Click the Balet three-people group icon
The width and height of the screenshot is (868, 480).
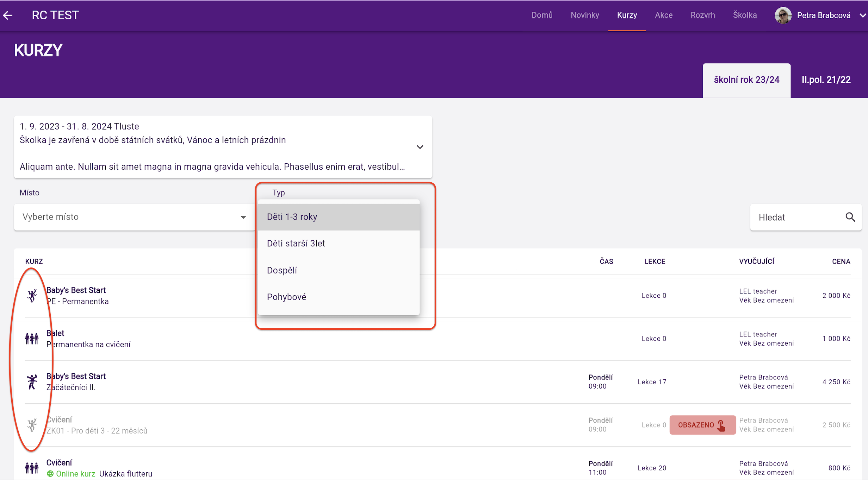(32, 339)
